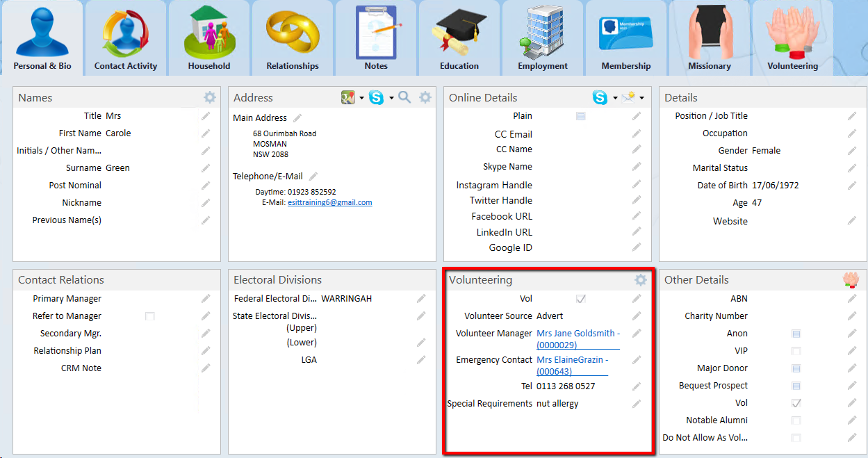Image resolution: width=868 pixels, height=458 pixels.
Task: Open the Mrs Jane Goldsmith volunteer manager link
Action: (x=578, y=334)
